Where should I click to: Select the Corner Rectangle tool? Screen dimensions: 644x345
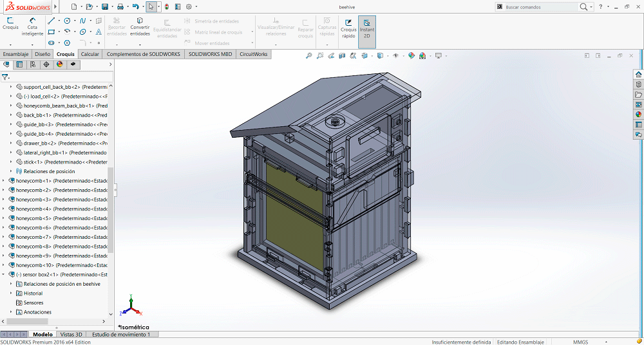51,32
